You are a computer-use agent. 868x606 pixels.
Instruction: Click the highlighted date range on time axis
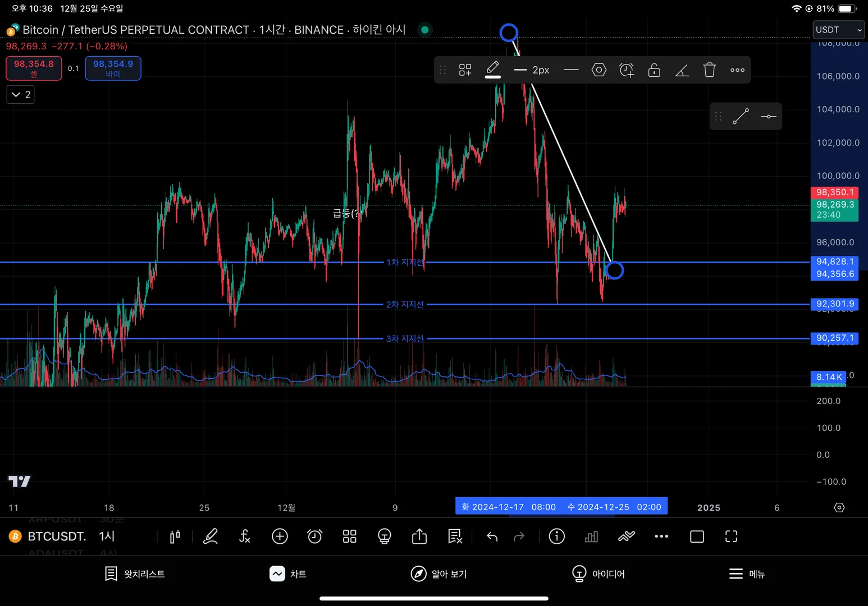tap(561, 507)
